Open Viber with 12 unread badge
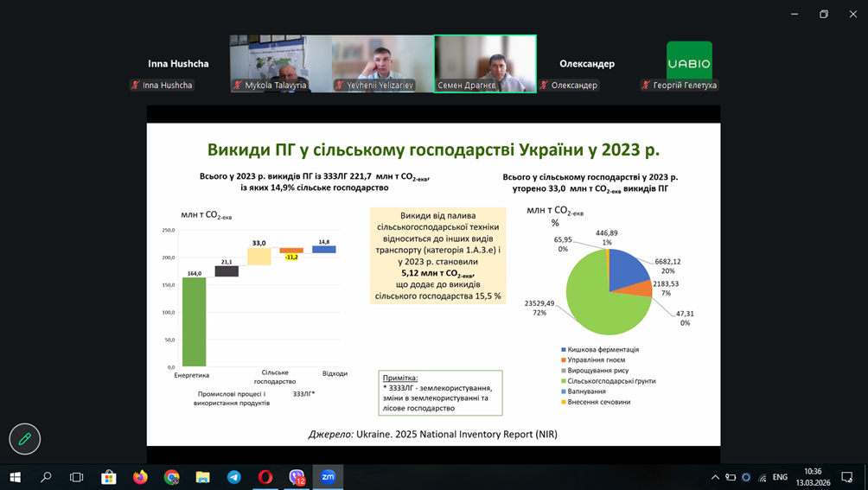Screen dimensions: 868x490 click(297, 477)
